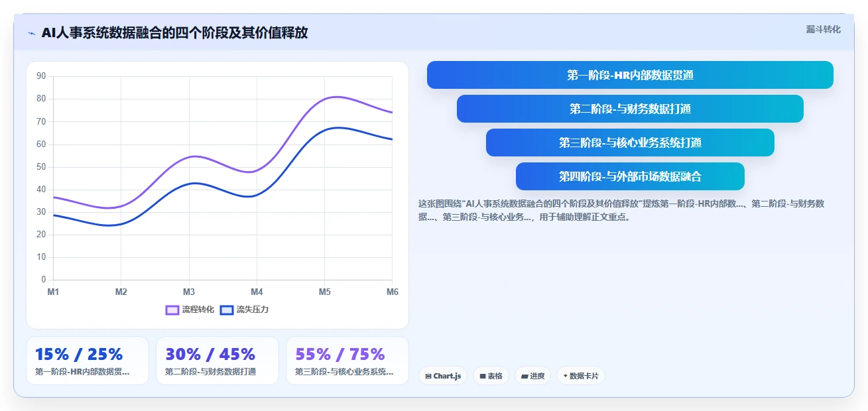The image size is (868, 411).
Task: Click the 进度 chip
Action: pos(532,376)
